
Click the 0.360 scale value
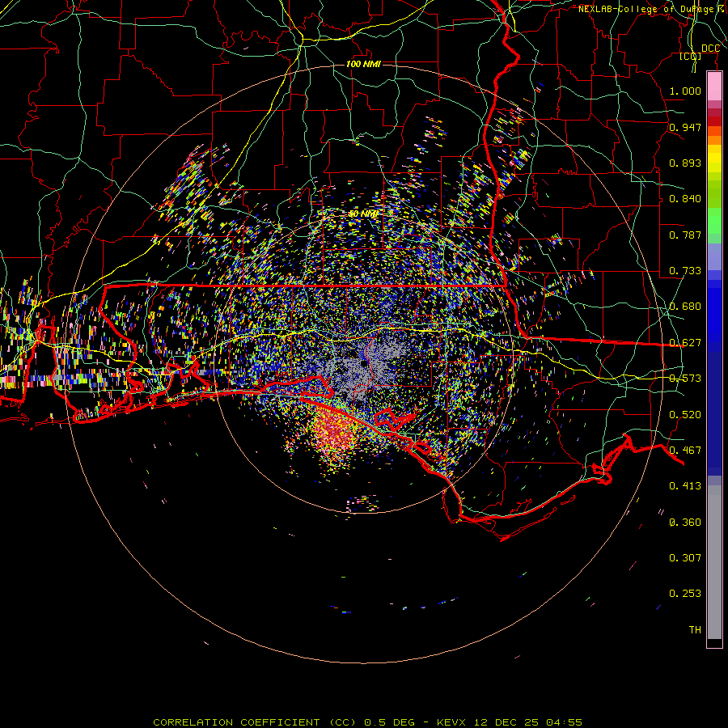pyautogui.click(x=685, y=523)
